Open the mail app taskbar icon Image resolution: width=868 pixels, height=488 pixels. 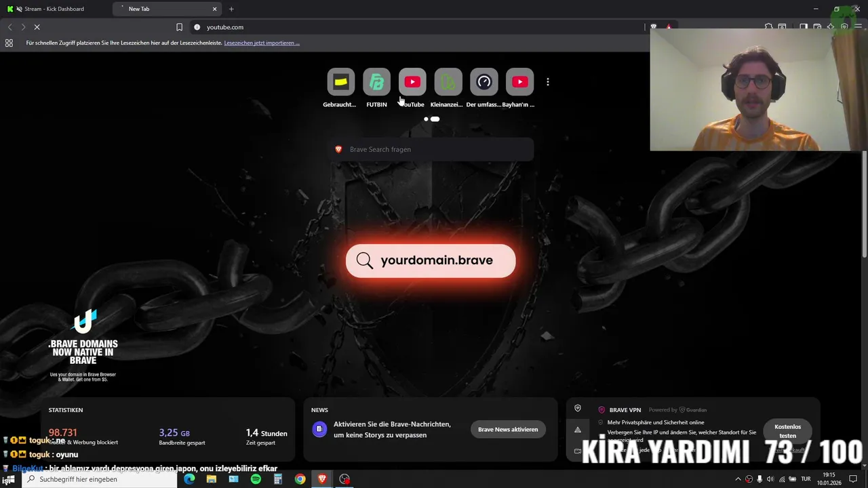tap(233, 479)
